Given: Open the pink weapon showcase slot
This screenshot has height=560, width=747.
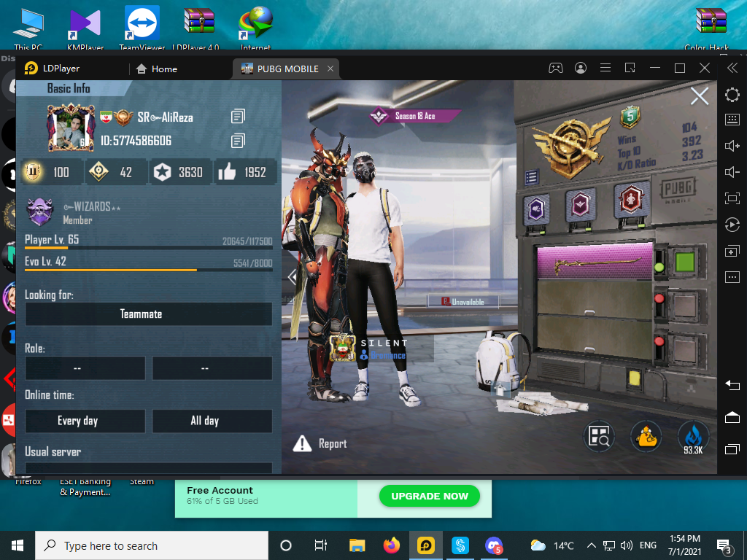Looking at the screenshot, I should pos(595,261).
